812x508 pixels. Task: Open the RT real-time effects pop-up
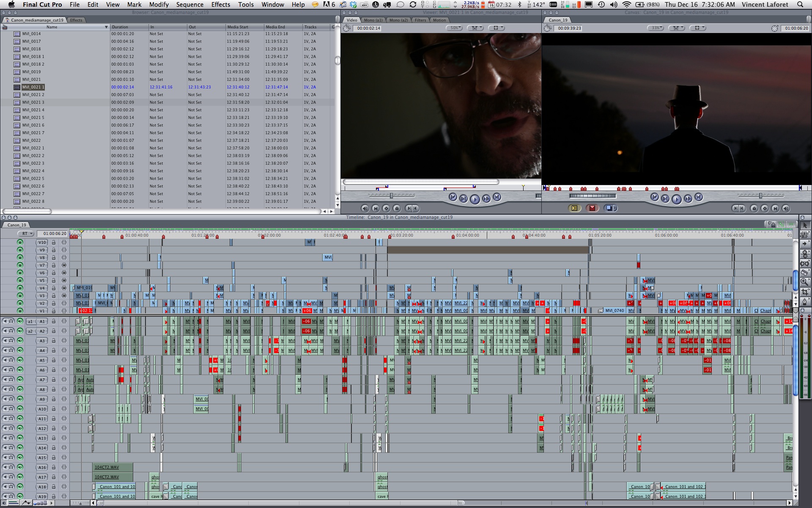click(26, 234)
